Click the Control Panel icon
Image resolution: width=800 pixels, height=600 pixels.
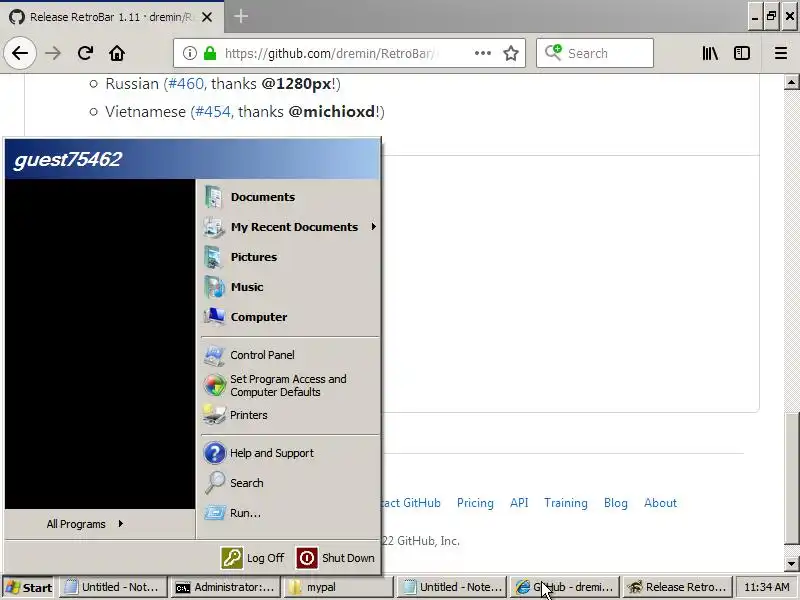pos(214,356)
